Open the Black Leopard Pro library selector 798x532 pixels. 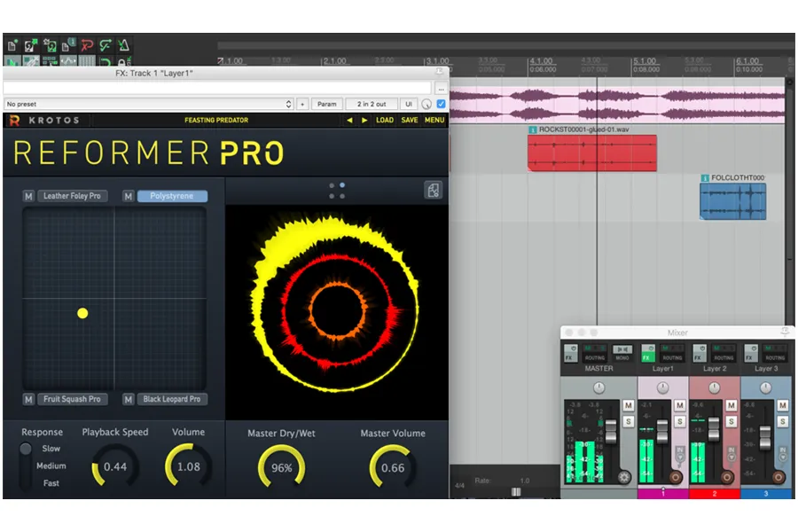[172, 399]
